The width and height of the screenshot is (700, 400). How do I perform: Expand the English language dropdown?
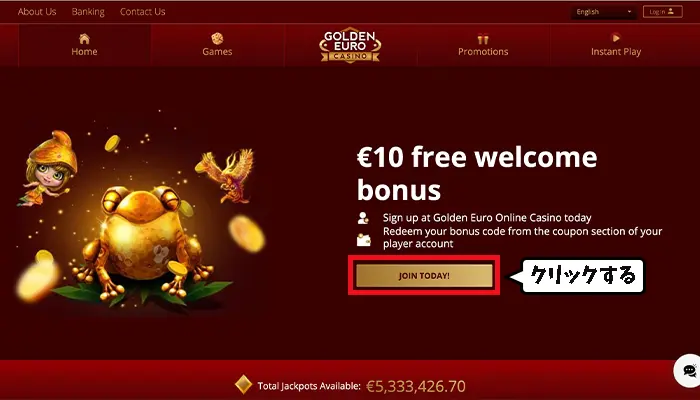tap(603, 12)
